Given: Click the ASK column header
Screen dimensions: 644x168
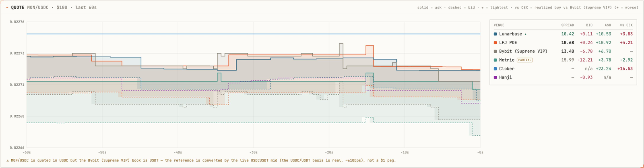Looking at the screenshot, I should pyautogui.click(x=608, y=25).
